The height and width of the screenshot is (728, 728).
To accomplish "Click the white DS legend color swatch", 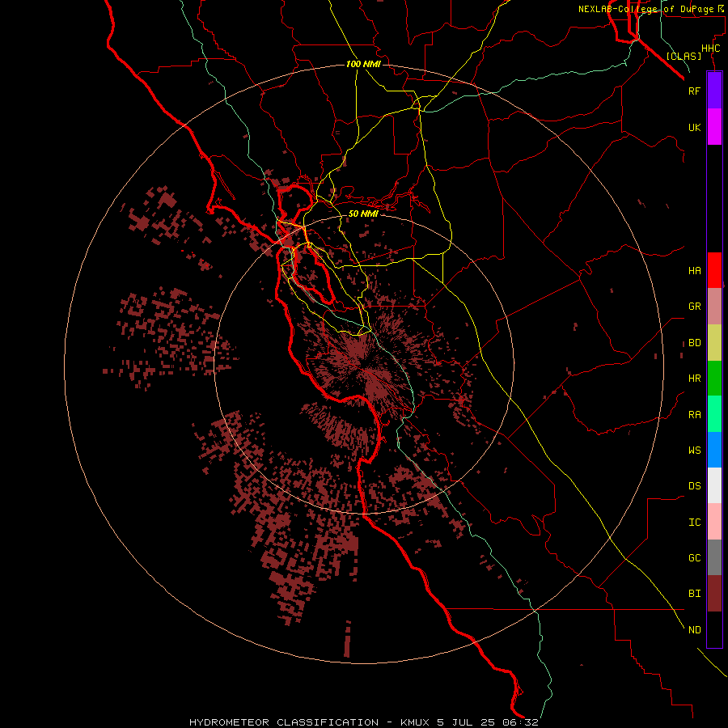I will [714, 485].
